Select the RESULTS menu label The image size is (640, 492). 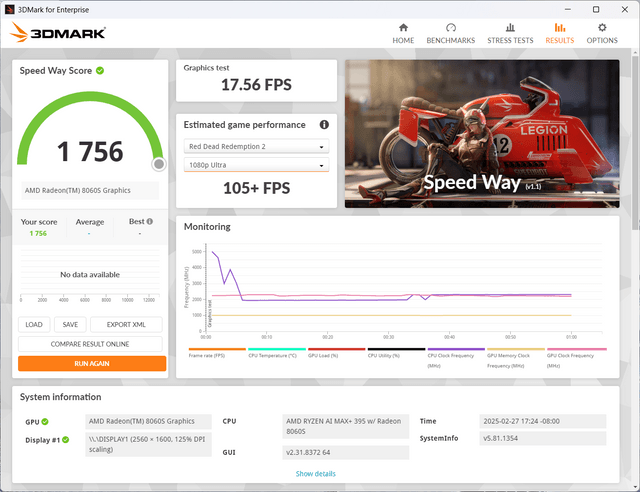point(560,40)
